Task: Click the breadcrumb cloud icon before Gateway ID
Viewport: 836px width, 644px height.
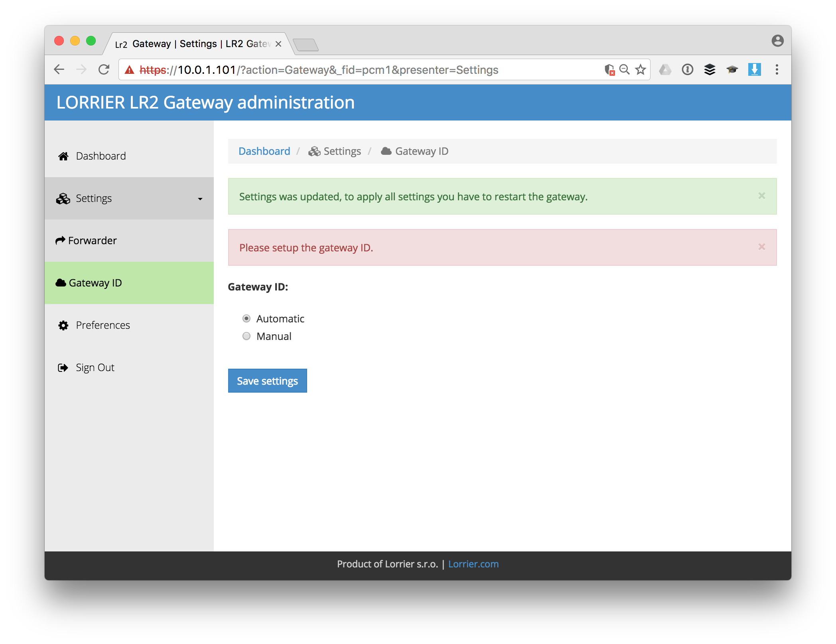Action: (x=386, y=151)
